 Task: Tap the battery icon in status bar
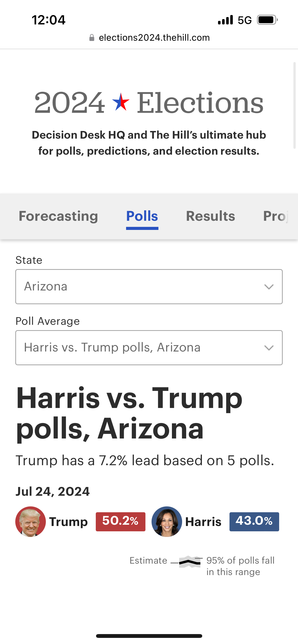tap(267, 20)
